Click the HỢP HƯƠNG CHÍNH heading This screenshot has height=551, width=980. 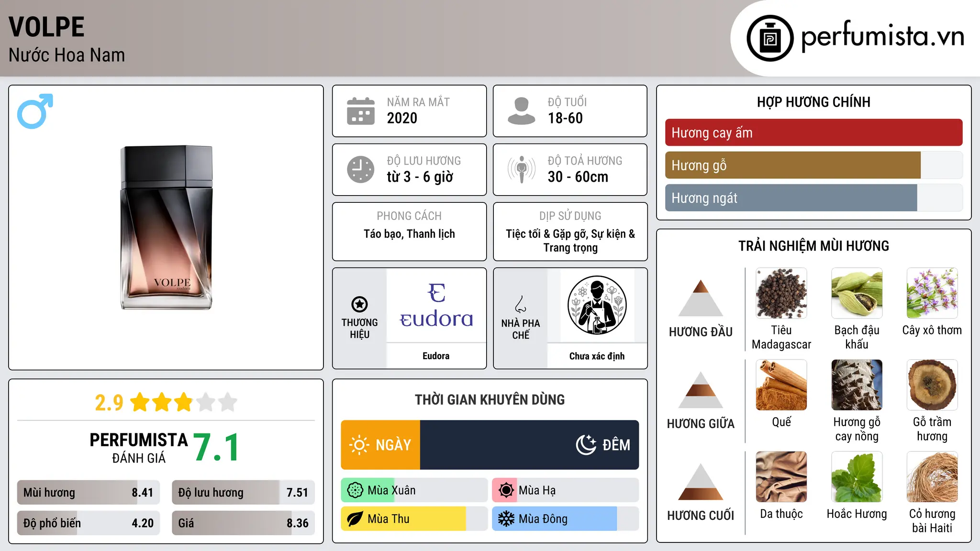click(x=813, y=102)
